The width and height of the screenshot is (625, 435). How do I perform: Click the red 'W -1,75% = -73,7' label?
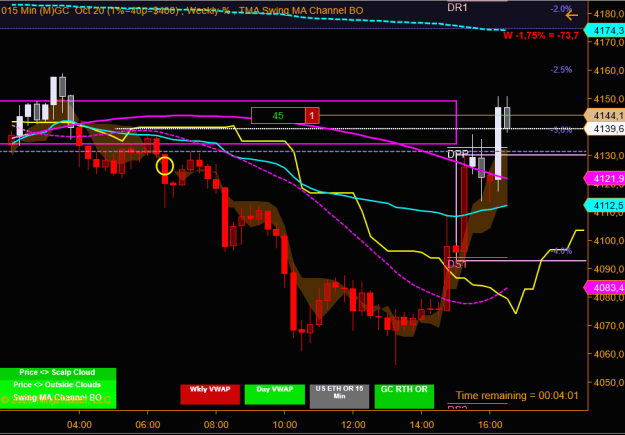[541, 36]
